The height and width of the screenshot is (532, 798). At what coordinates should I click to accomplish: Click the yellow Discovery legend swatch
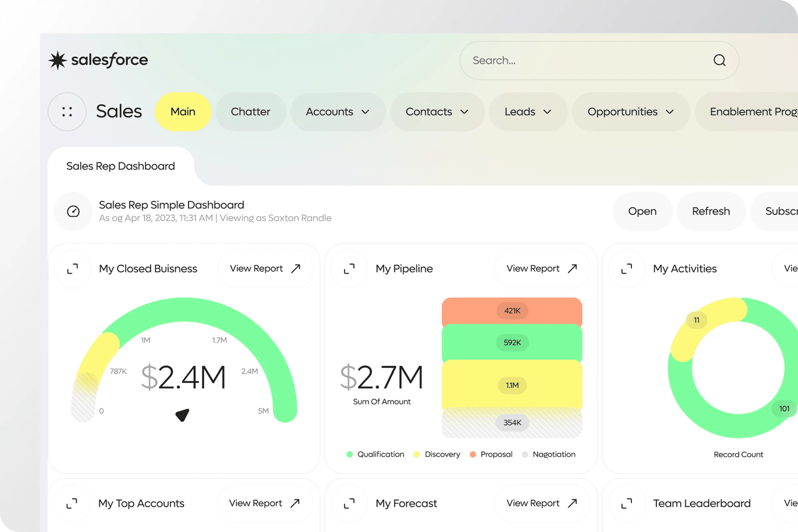[417, 454]
